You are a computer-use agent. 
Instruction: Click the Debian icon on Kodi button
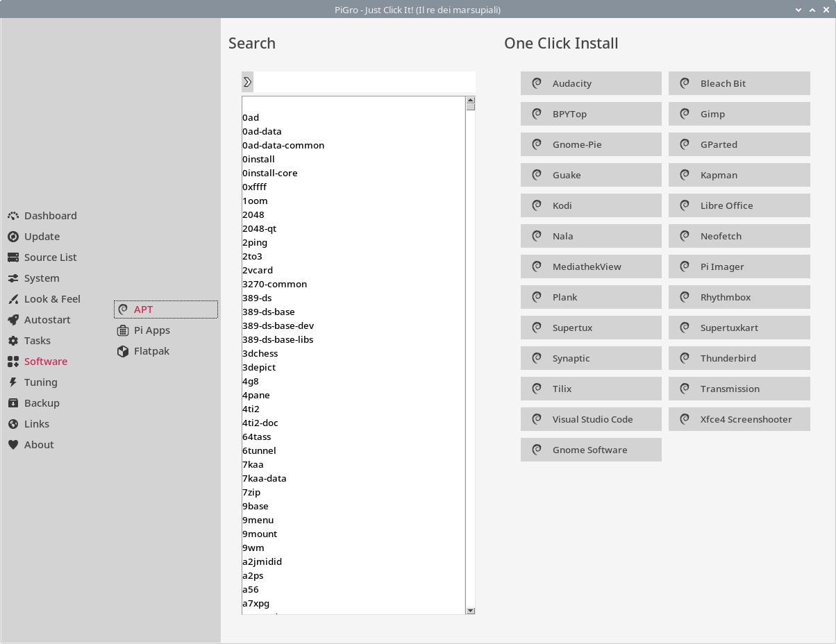pyautogui.click(x=537, y=205)
